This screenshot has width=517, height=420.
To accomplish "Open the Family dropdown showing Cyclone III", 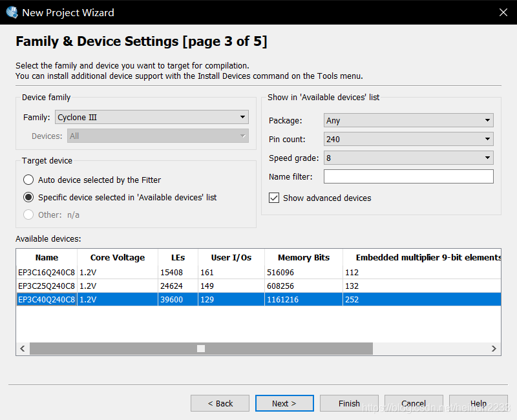I will 152,117.
